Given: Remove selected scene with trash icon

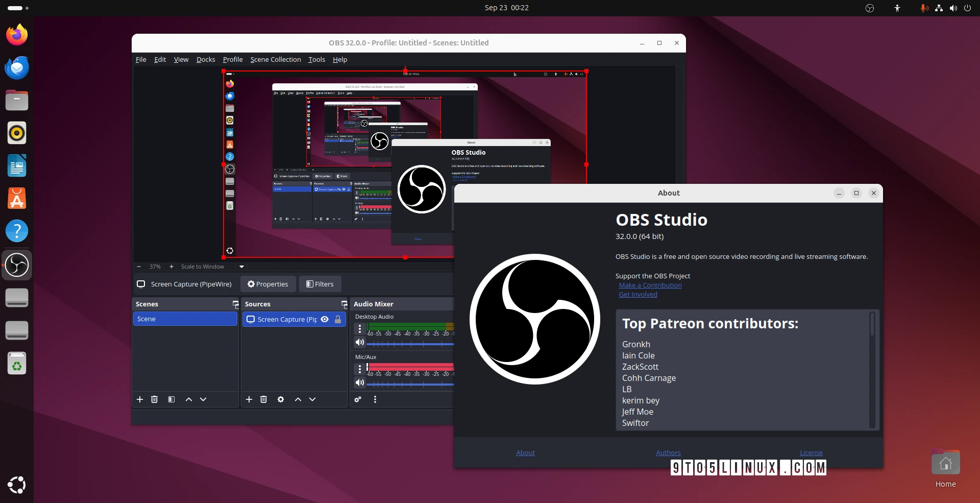Looking at the screenshot, I should (154, 399).
